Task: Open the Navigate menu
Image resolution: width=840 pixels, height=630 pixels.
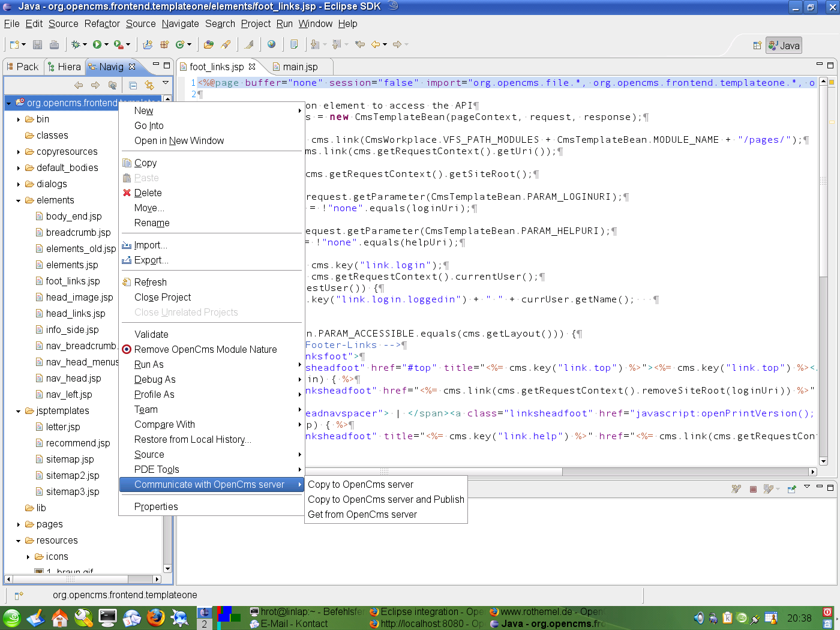Action: pyautogui.click(x=180, y=23)
